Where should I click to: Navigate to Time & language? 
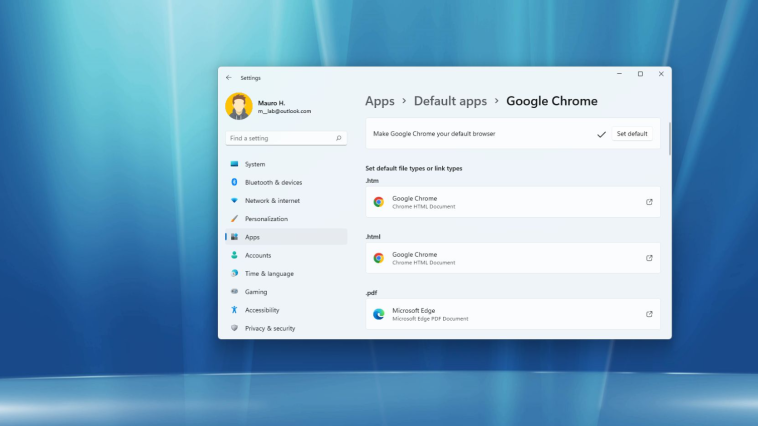pyautogui.click(x=269, y=273)
